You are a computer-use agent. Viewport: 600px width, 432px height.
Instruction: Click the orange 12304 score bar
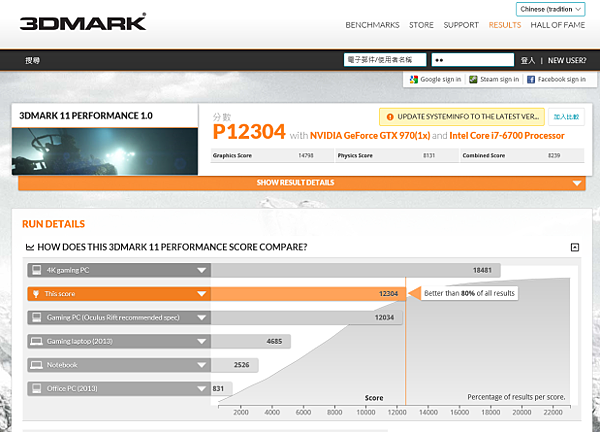point(308,294)
